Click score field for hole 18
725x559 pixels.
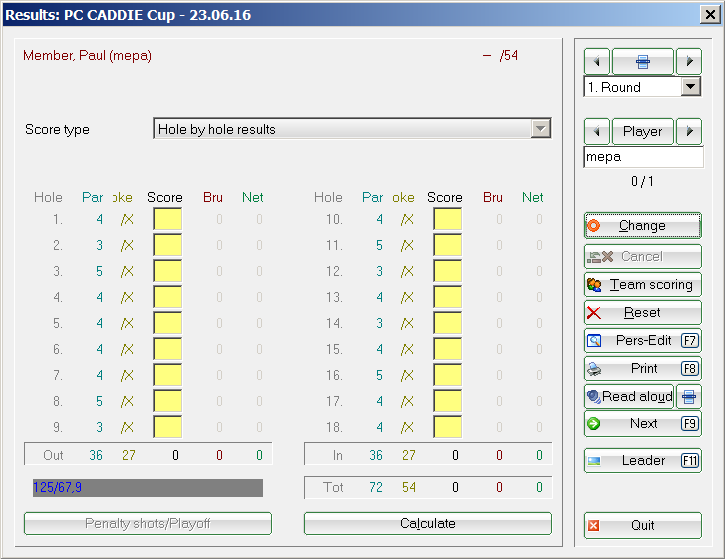[x=448, y=427]
